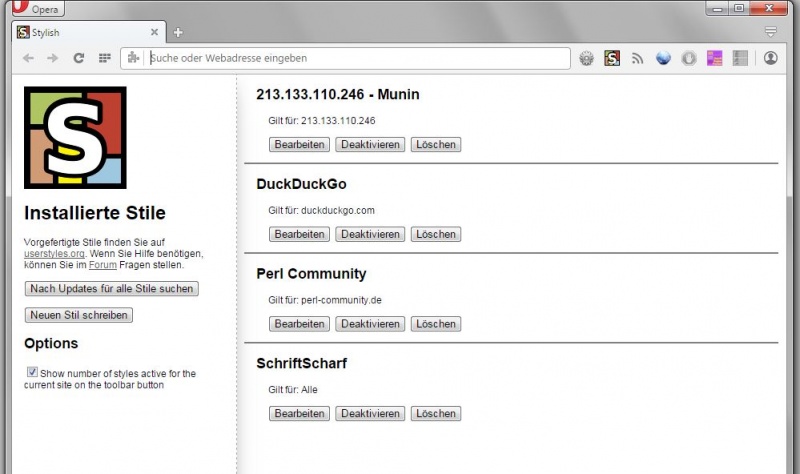The image size is (800, 474).
Task: Open the userstyles.org link
Action: 54,254
